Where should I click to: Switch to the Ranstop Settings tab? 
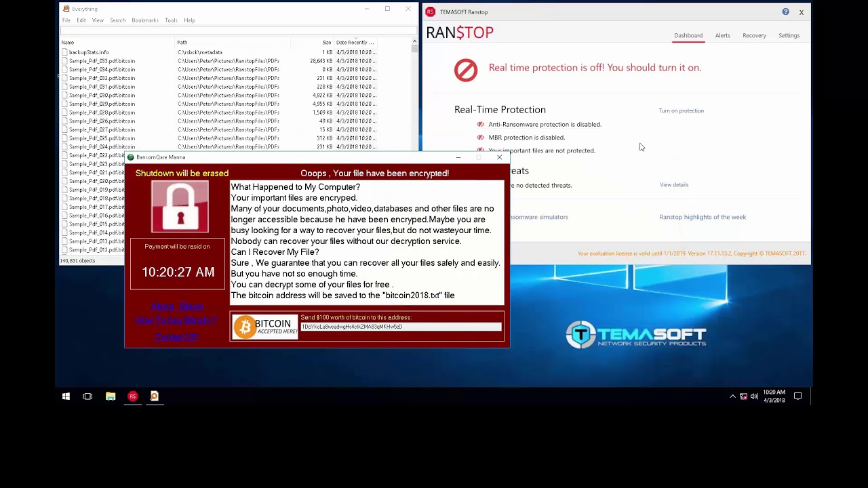(x=789, y=35)
